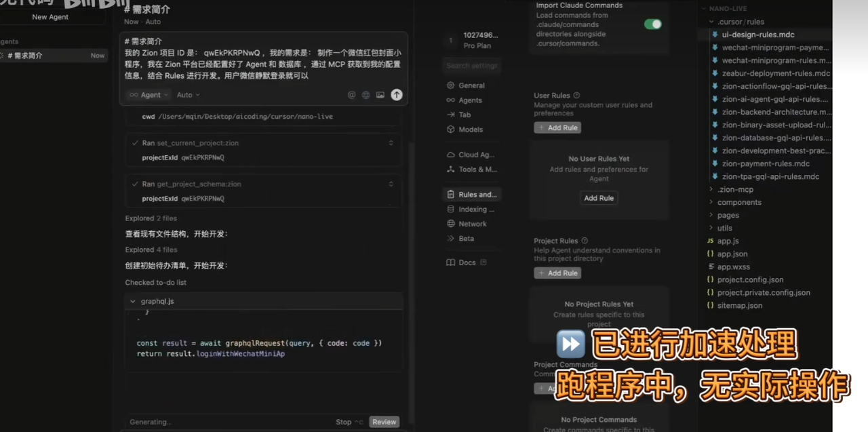Open zion-binary-asset-upload-rul... file
868x432 pixels.
[x=775, y=125]
